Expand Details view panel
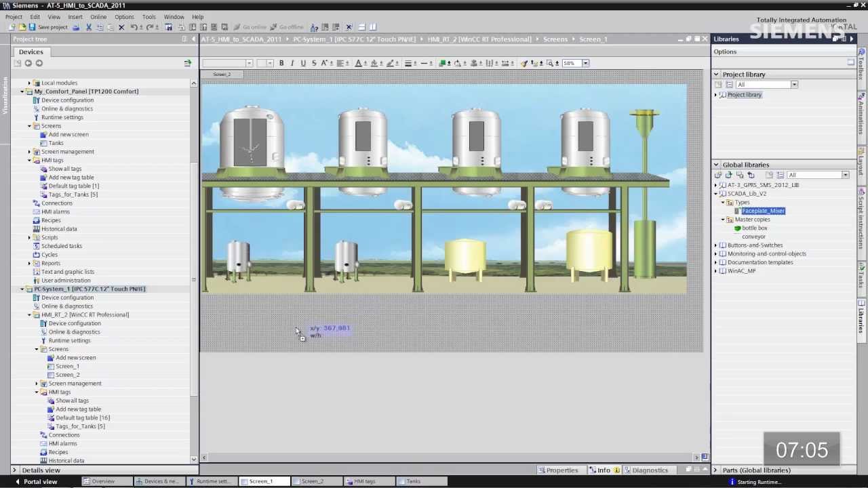Viewport: 868px width, 488px height. click(x=14, y=470)
